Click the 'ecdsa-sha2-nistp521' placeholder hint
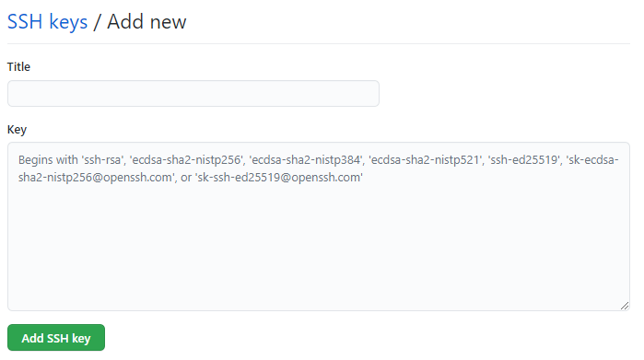Screen dimensions: 644x360 pos(425,159)
